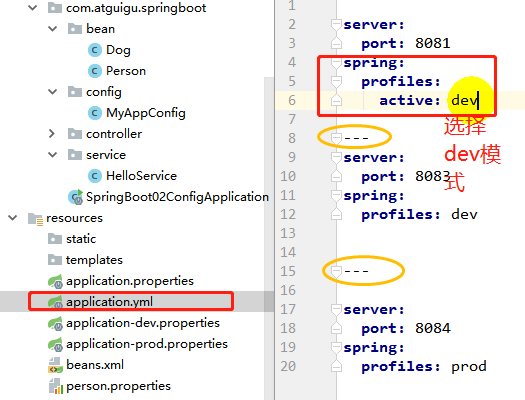525x400 pixels.
Task: Select application.yml in project tree
Action: (109, 302)
